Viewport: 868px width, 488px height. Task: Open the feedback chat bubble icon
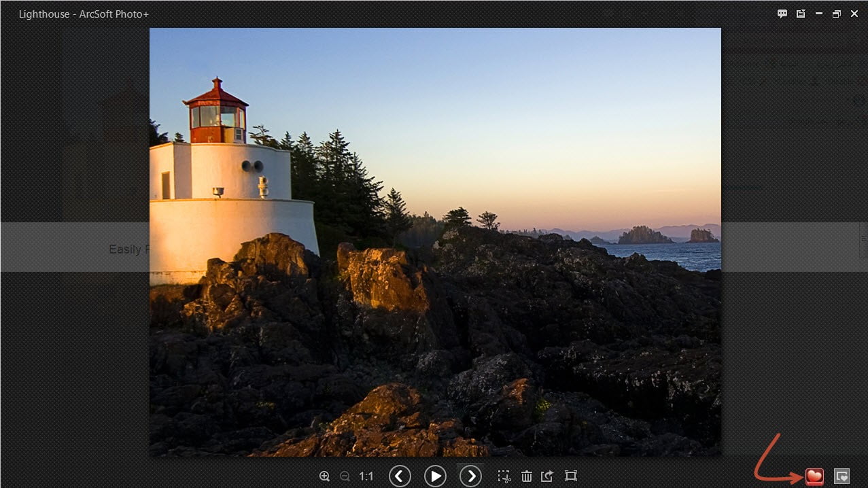coord(782,13)
